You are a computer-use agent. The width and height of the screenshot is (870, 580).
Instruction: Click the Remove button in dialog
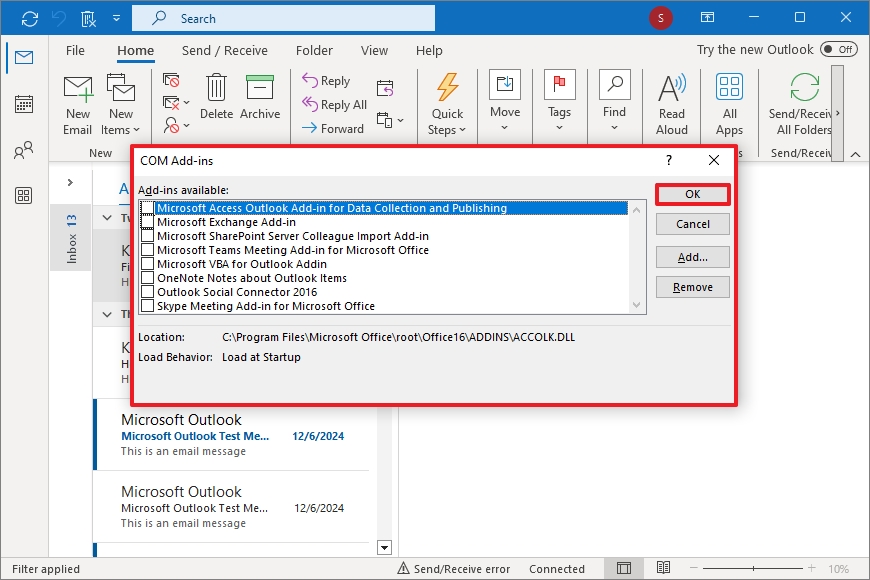point(692,287)
